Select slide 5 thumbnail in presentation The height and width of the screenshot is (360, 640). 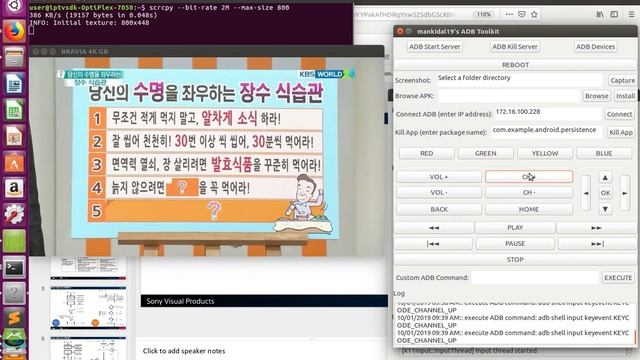click(x=88, y=308)
